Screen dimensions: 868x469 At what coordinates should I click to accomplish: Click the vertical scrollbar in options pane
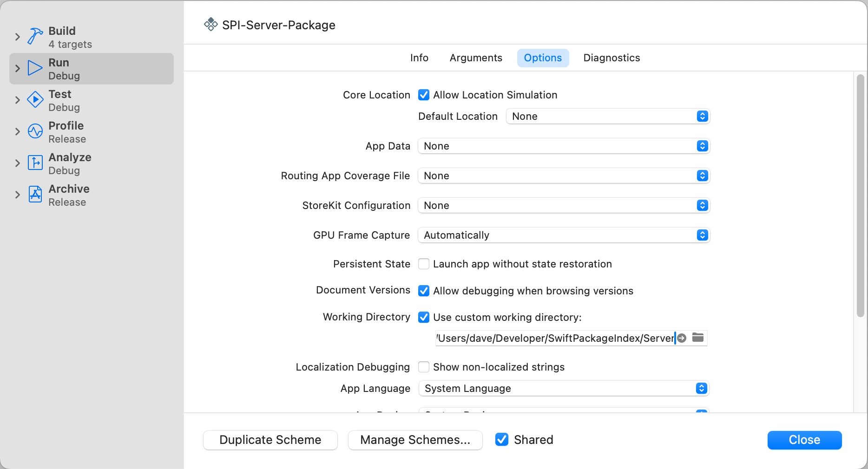(861, 195)
